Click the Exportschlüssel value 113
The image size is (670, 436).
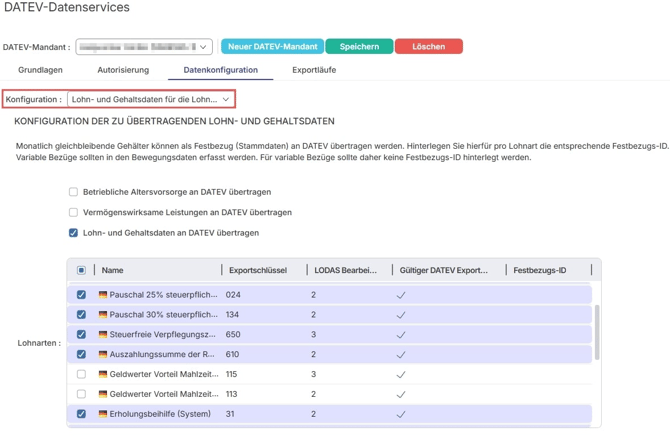(x=231, y=394)
